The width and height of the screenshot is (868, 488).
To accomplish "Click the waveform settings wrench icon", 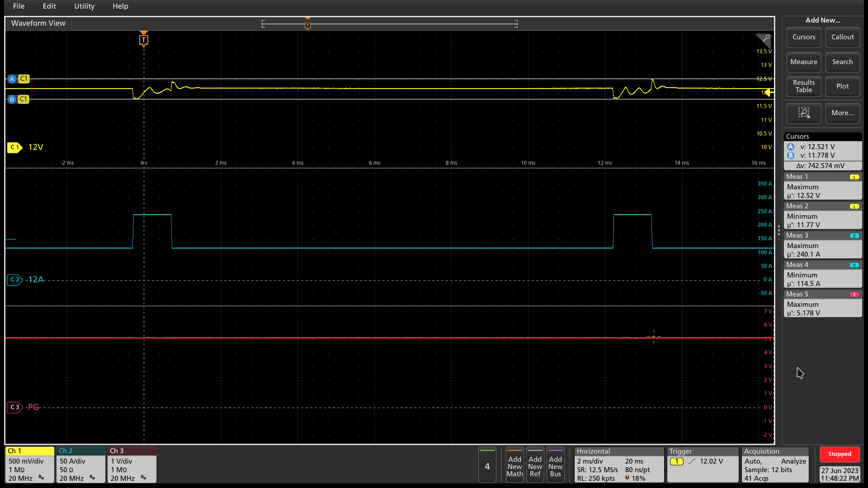I will [x=765, y=39].
